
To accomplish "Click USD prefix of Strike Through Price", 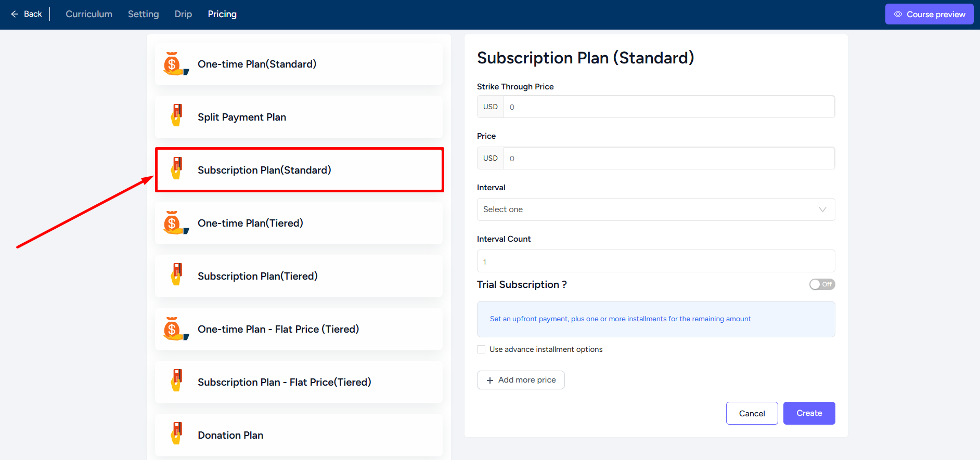I will pos(491,107).
